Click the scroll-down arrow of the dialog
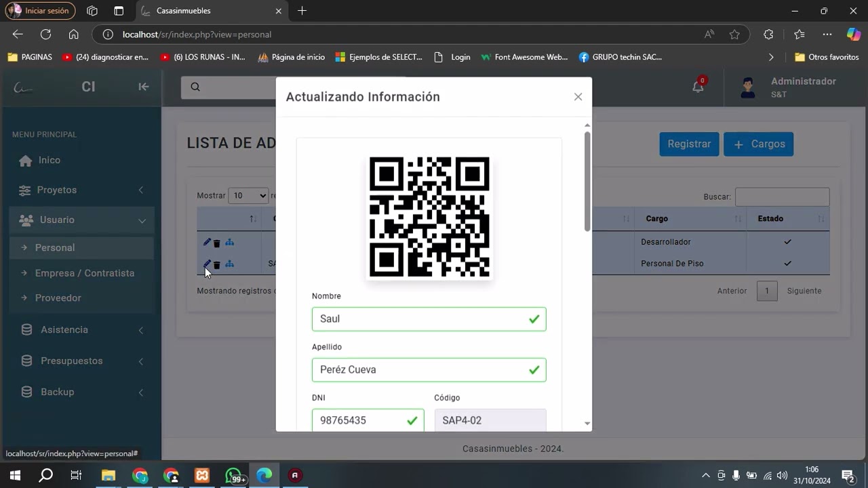 pyautogui.click(x=587, y=424)
